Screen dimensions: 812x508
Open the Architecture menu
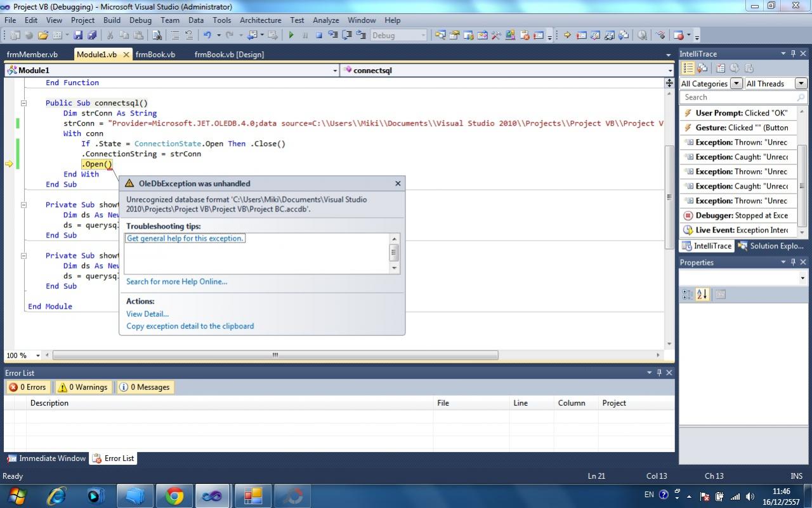[x=260, y=20]
